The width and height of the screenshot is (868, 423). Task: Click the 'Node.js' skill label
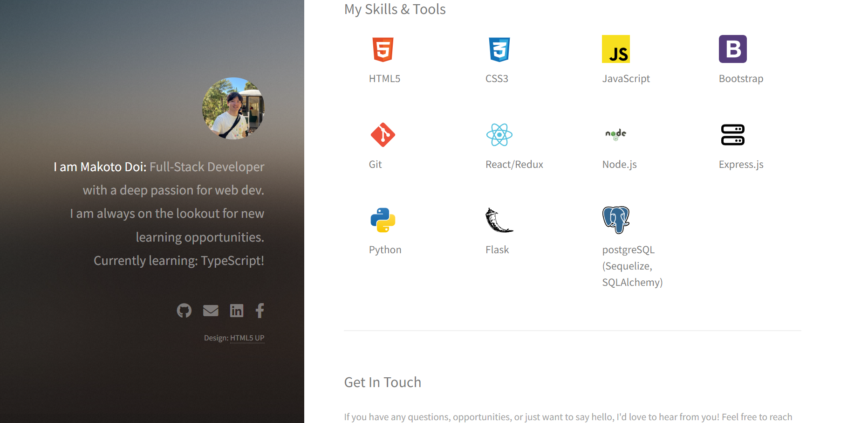pyautogui.click(x=619, y=164)
